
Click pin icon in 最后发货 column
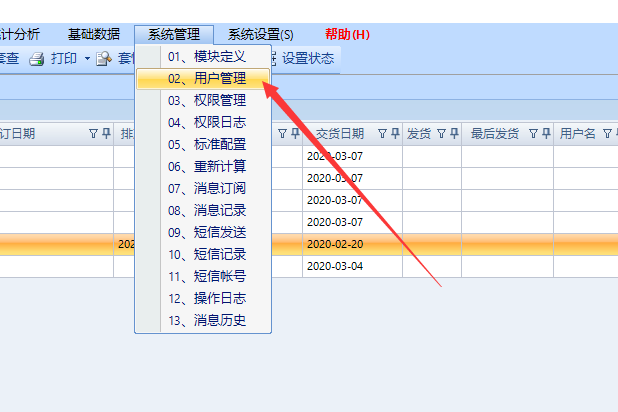546,133
